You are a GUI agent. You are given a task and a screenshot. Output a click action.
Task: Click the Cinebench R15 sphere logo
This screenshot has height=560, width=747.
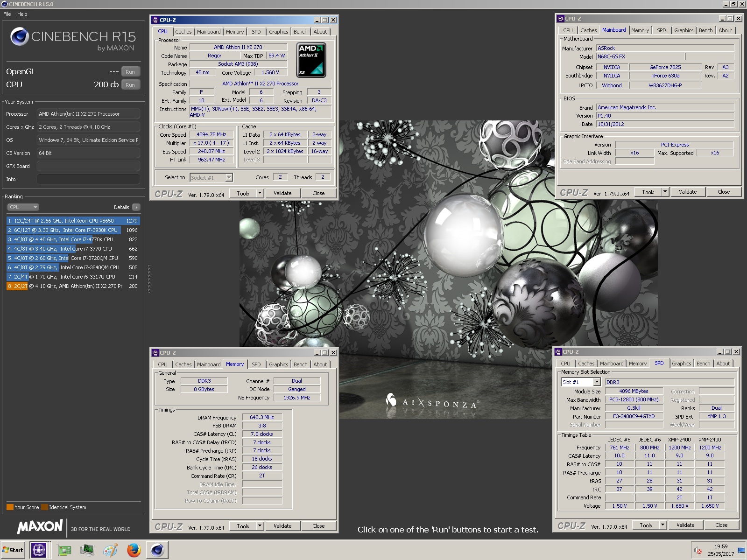pos(20,36)
